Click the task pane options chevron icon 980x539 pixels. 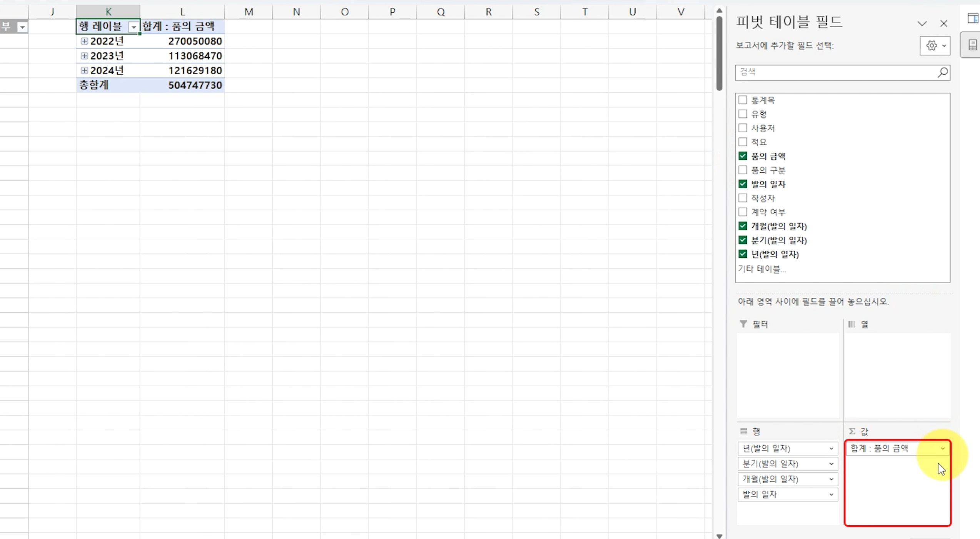tap(922, 23)
